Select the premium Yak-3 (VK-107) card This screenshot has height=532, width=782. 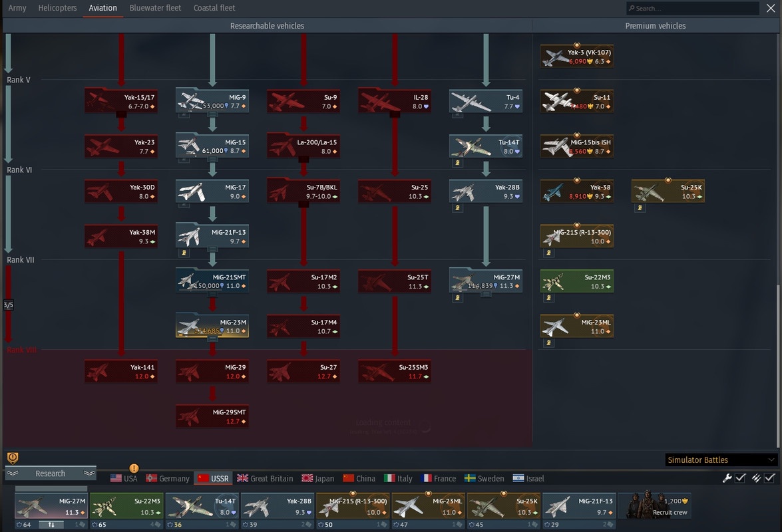pos(577,56)
